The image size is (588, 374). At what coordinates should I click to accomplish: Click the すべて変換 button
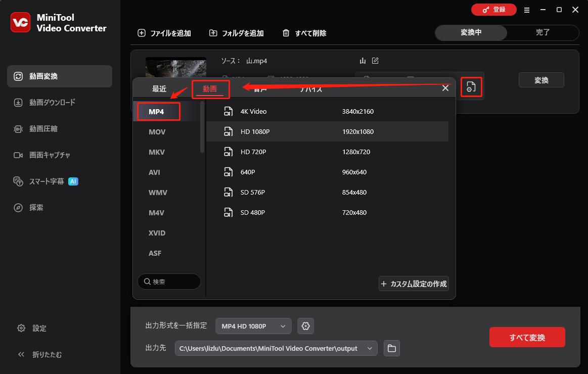(x=527, y=337)
